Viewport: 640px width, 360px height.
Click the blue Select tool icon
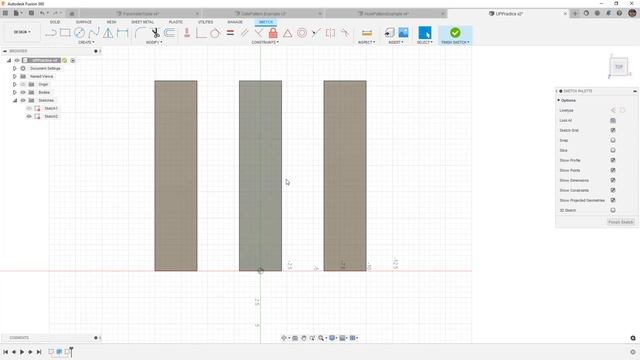[x=424, y=33]
